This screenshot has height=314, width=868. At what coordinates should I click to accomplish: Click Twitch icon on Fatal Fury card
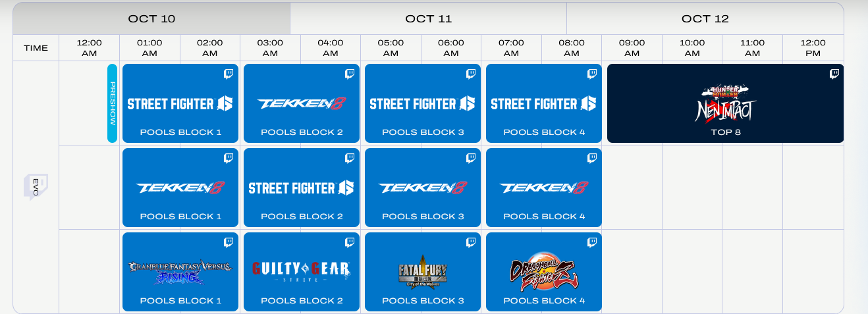pos(471,243)
